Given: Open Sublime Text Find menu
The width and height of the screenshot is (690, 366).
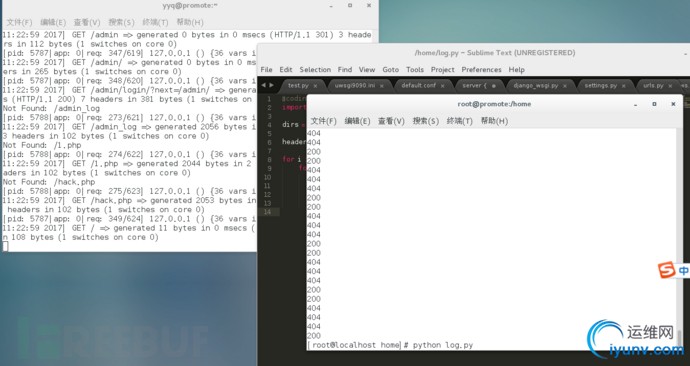Looking at the screenshot, I should (345, 70).
